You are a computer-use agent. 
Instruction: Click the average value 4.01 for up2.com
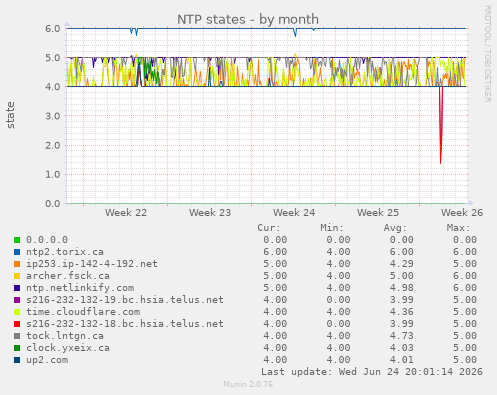point(402,360)
